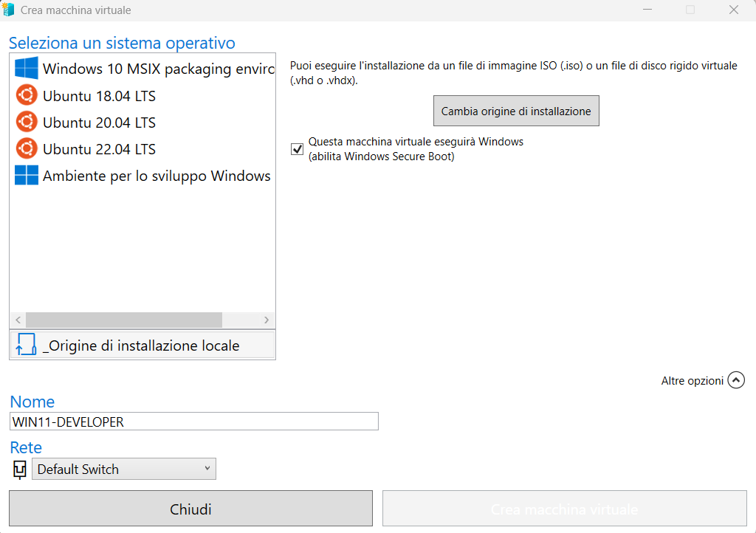Click the Windows 10 MSIX logo icon

point(27,69)
